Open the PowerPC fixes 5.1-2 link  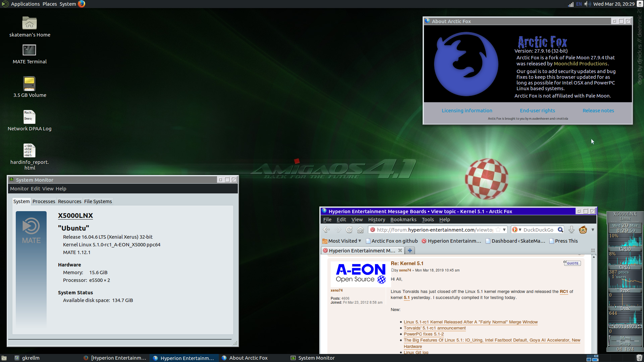click(424, 334)
